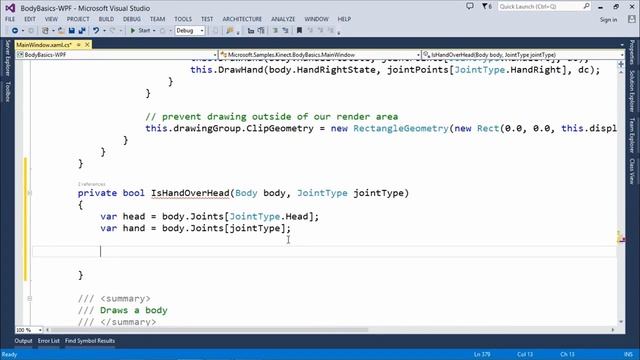
Task: Click the Sign in link
Action: coord(608,20)
